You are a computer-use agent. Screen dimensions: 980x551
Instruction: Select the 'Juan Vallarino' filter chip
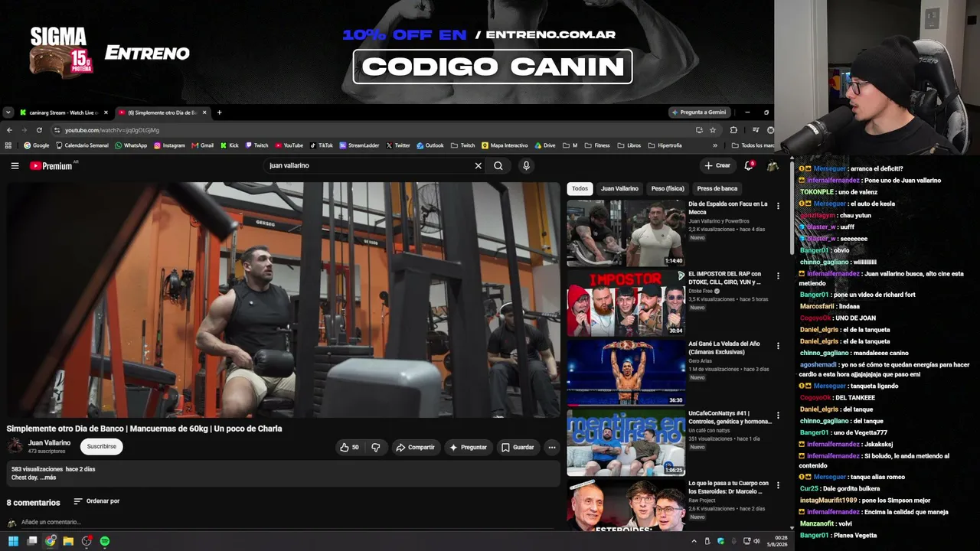click(619, 188)
